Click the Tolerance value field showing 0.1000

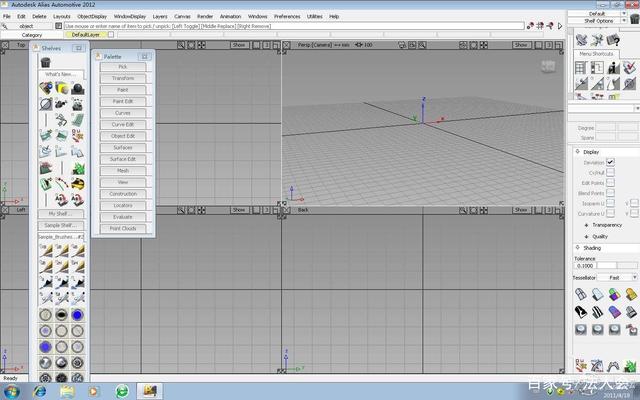(585, 265)
